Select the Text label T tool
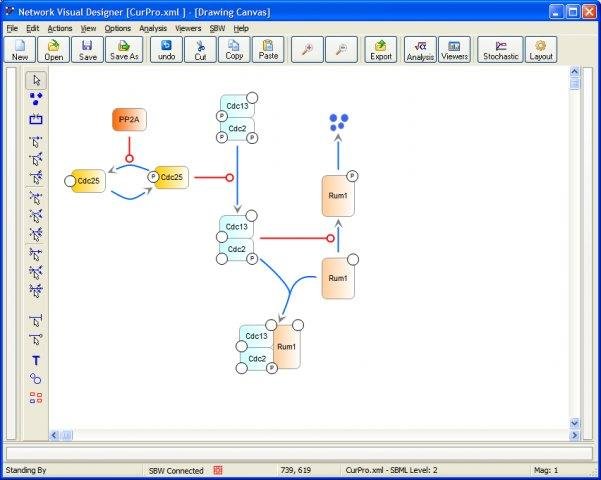This screenshot has width=601, height=480. pyautogui.click(x=36, y=360)
